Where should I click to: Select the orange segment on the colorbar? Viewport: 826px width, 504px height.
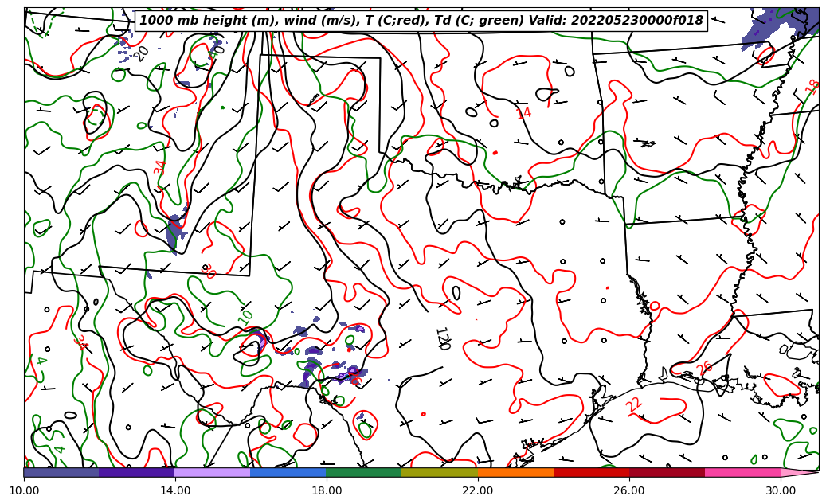tap(515, 472)
